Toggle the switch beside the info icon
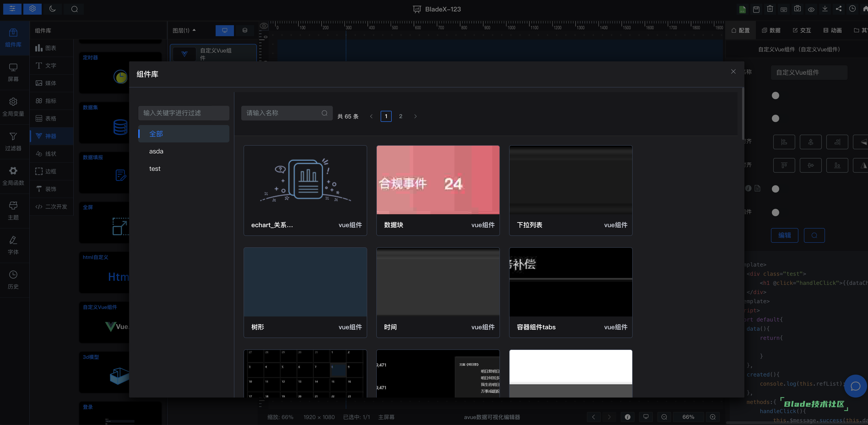The width and height of the screenshot is (868, 425). tap(775, 189)
